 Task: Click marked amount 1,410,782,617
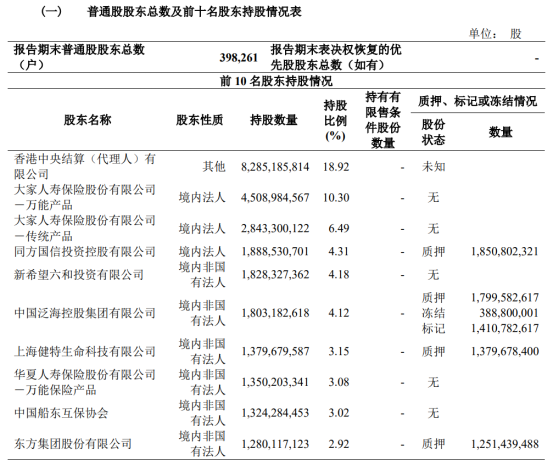tap(505, 329)
